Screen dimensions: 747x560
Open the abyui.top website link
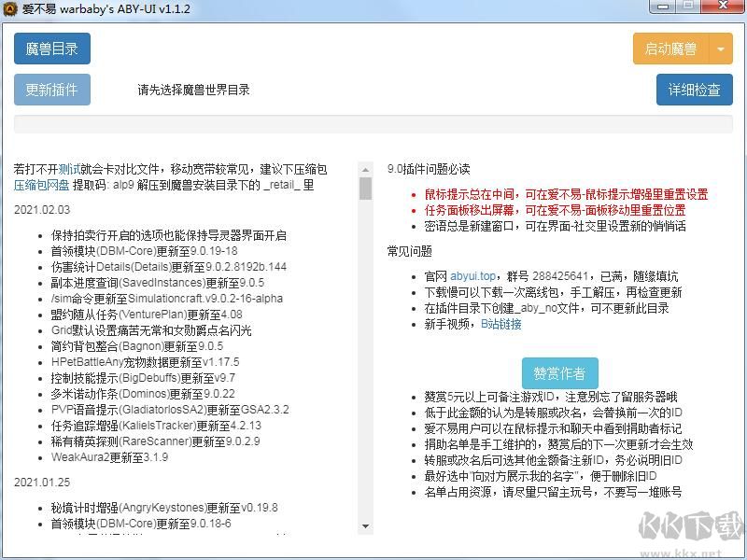[x=472, y=276]
